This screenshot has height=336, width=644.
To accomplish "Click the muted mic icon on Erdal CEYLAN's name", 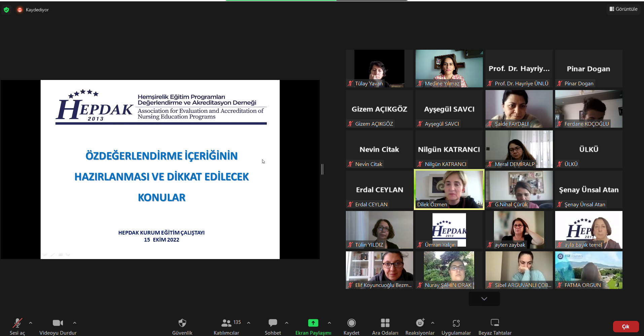I will 351,205.
